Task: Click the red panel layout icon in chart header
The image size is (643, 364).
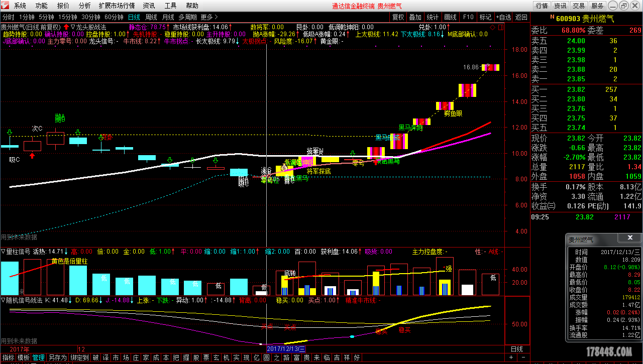Action: (x=500, y=27)
